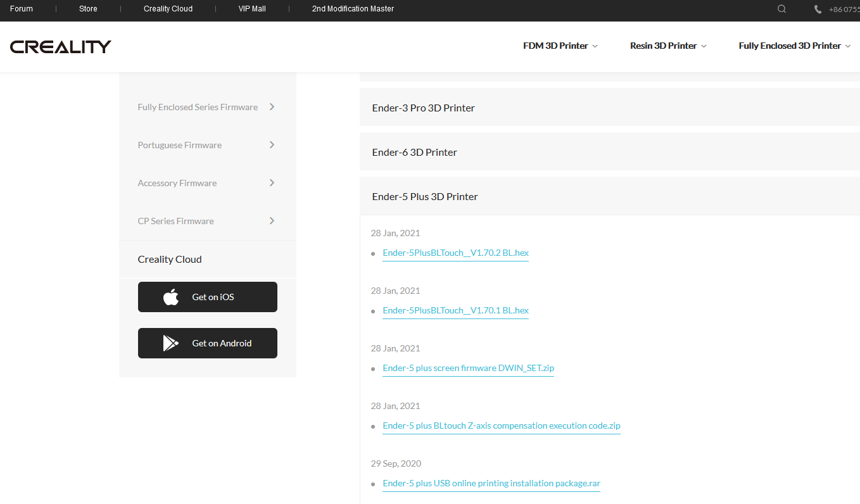The height and width of the screenshot is (504, 860).
Task: Download Ender-5PlusBLTouch V1.70.1 BL.hex
Action: pos(455,310)
